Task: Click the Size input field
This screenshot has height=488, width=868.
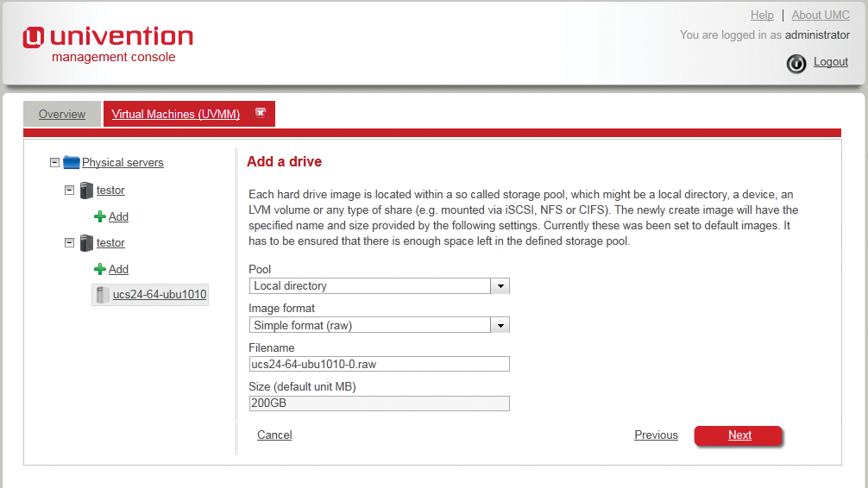Action: 379,404
